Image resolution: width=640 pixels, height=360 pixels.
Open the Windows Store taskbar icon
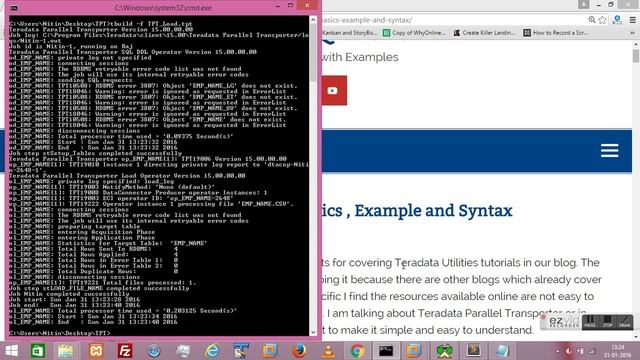(38, 351)
